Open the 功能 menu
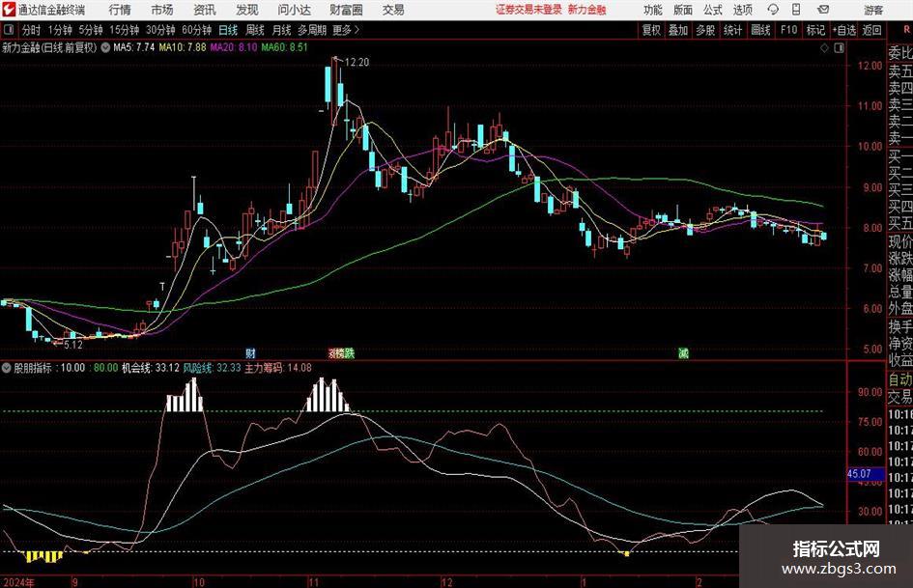This screenshot has height=588, width=913. pyautogui.click(x=653, y=10)
